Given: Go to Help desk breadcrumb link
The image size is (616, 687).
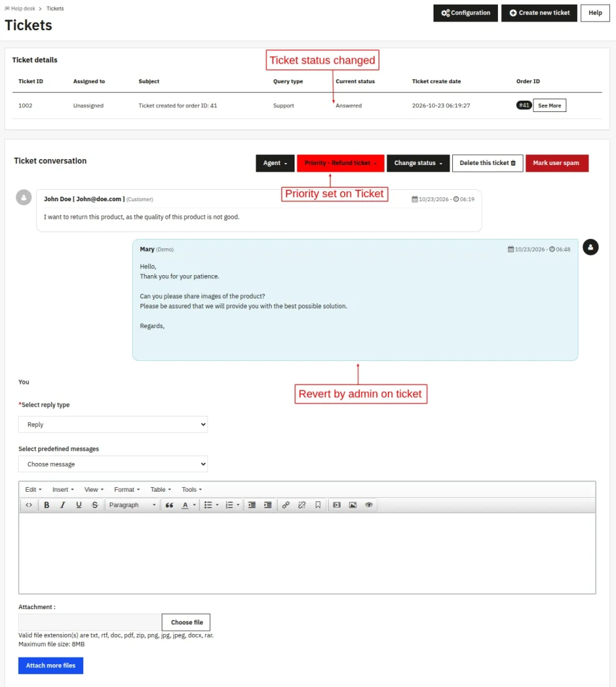Looking at the screenshot, I should point(23,8).
